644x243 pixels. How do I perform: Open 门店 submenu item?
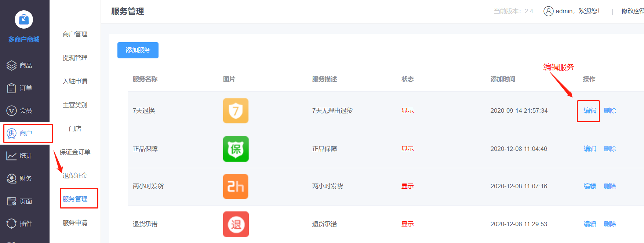(x=75, y=128)
